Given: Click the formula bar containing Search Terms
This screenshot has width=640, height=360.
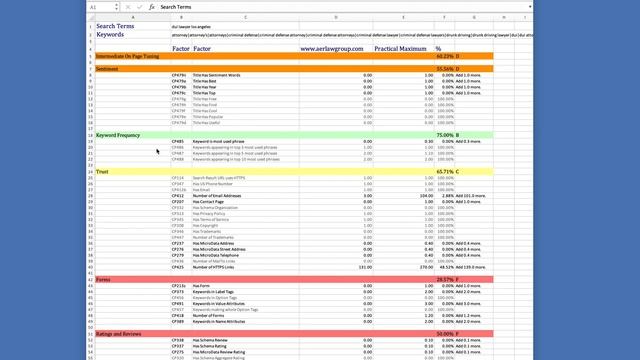Looking at the screenshot, I should [x=343, y=7].
